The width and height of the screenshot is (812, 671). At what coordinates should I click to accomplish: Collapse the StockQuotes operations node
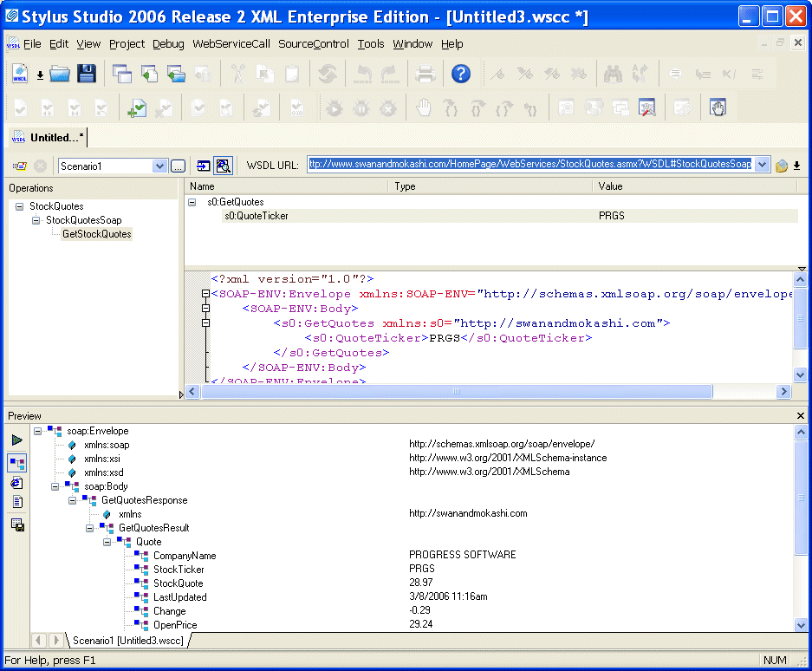click(x=19, y=206)
